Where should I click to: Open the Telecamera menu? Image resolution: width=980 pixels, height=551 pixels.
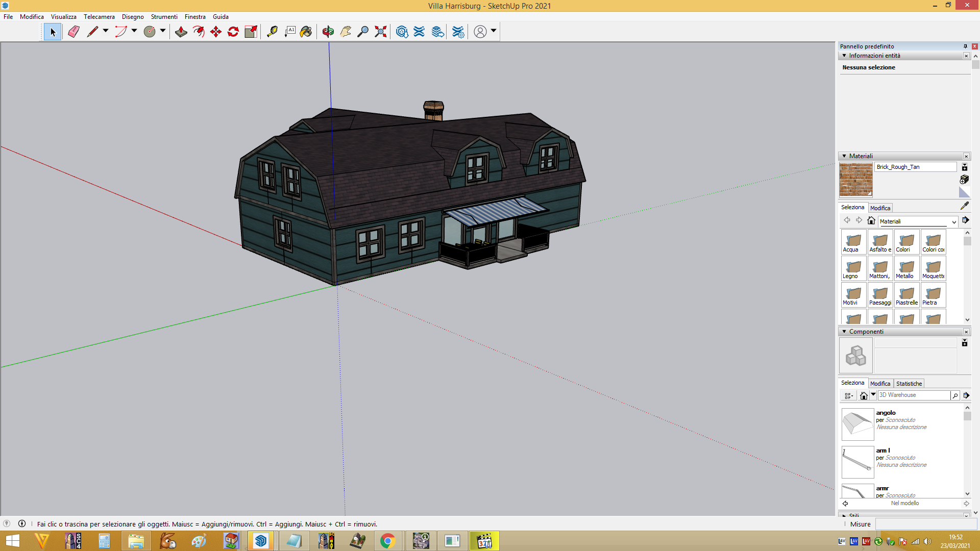click(x=99, y=17)
